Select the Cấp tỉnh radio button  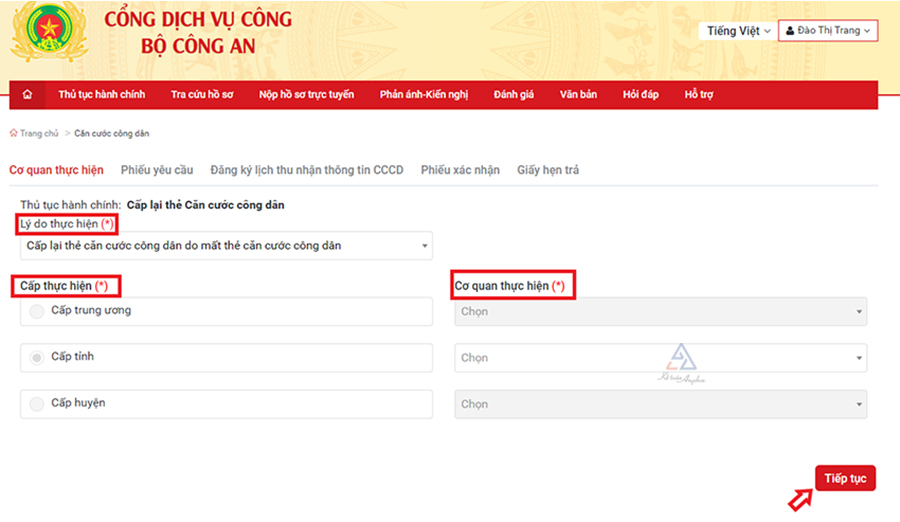pyautogui.click(x=37, y=358)
